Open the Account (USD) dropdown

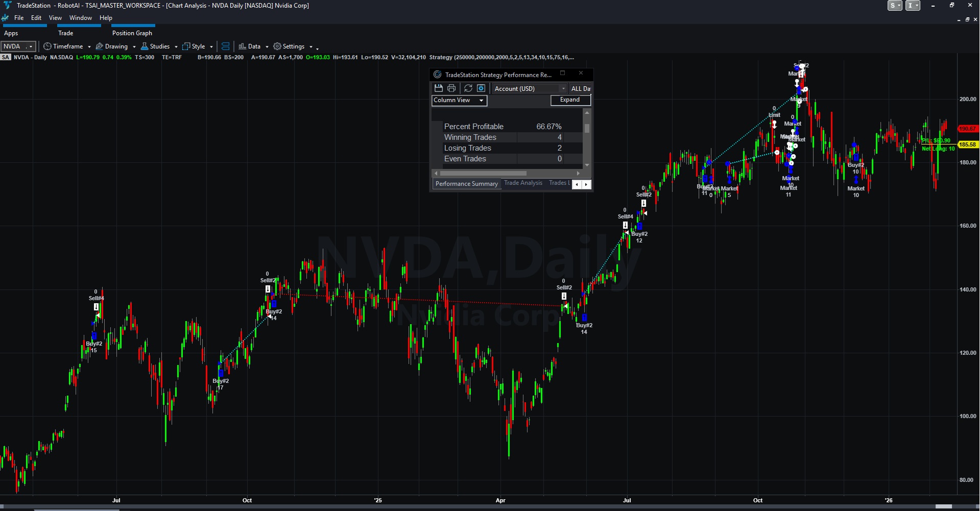pos(529,88)
